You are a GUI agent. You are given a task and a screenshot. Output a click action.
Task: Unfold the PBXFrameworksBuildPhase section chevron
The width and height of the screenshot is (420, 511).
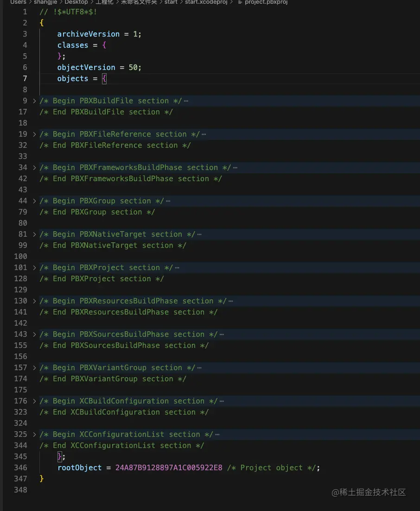pos(34,168)
